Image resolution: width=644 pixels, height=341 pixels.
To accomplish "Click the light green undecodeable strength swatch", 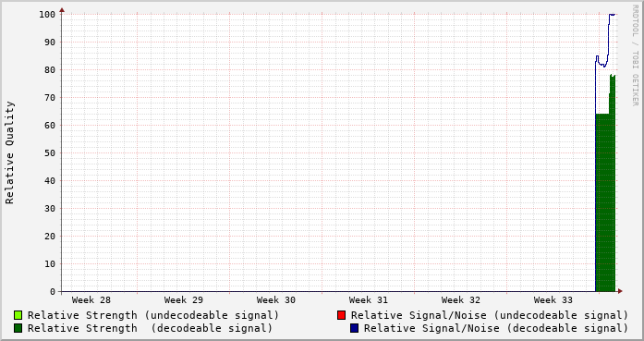I will pos(18,315).
